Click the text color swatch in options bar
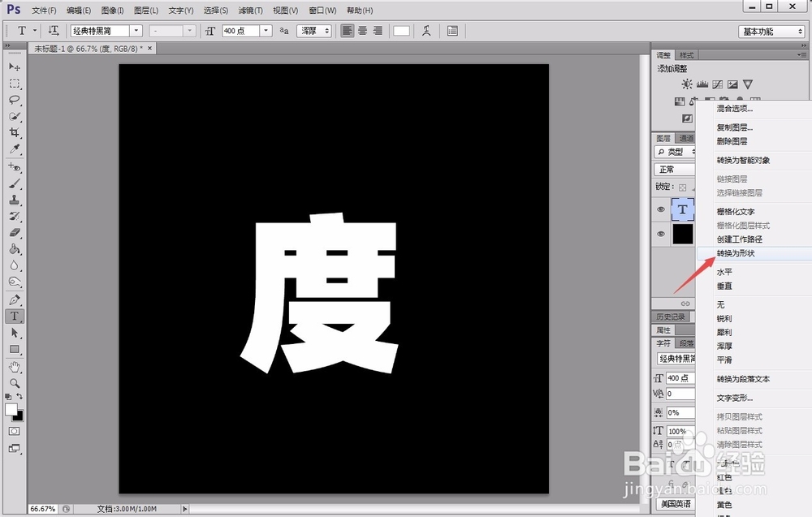The height and width of the screenshot is (517, 812). (401, 31)
